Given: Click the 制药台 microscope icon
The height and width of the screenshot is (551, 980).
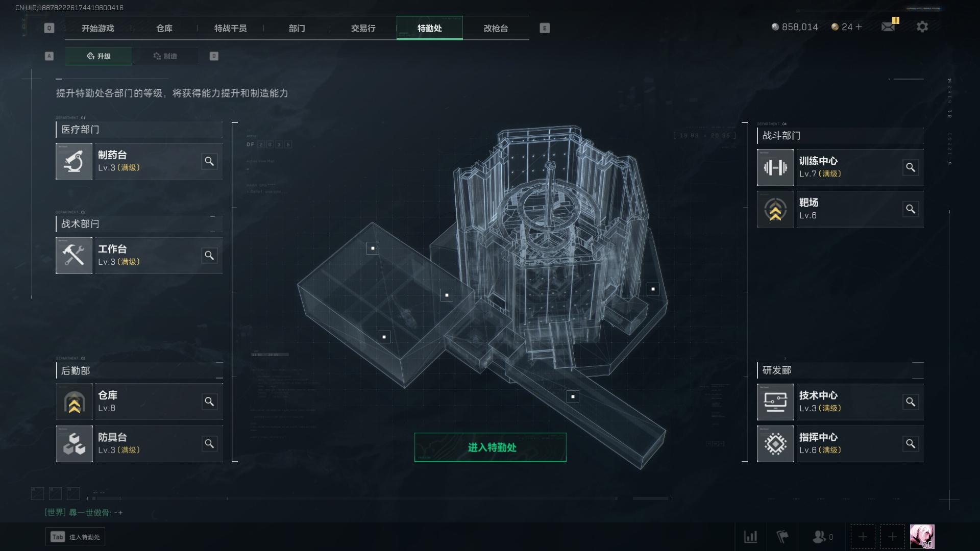Looking at the screenshot, I should [x=74, y=161].
